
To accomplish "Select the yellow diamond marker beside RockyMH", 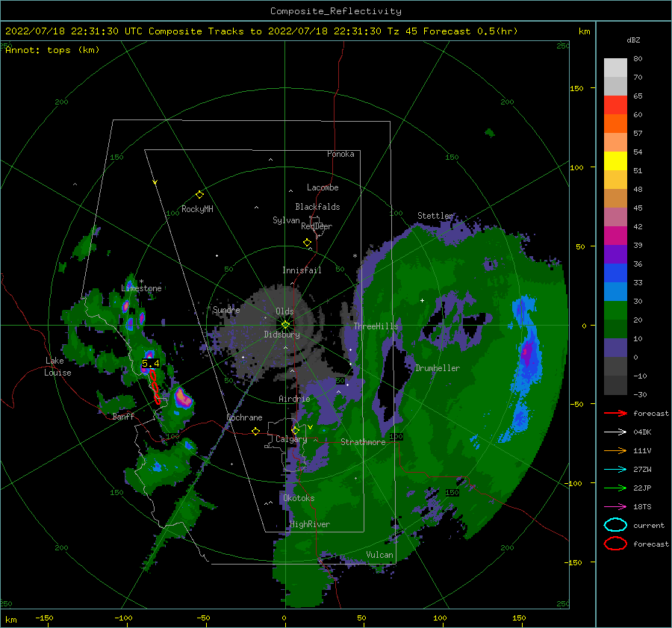I will tap(199, 195).
